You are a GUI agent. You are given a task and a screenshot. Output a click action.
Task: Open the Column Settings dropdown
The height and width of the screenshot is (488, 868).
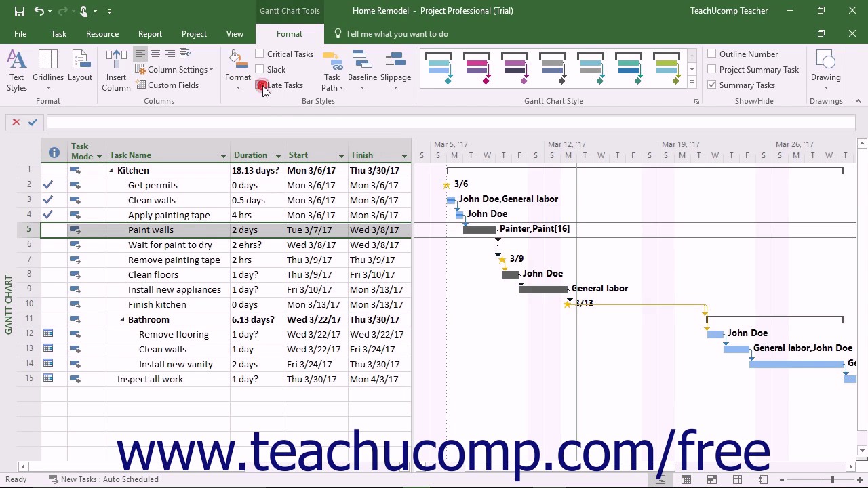click(x=174, y=70)
